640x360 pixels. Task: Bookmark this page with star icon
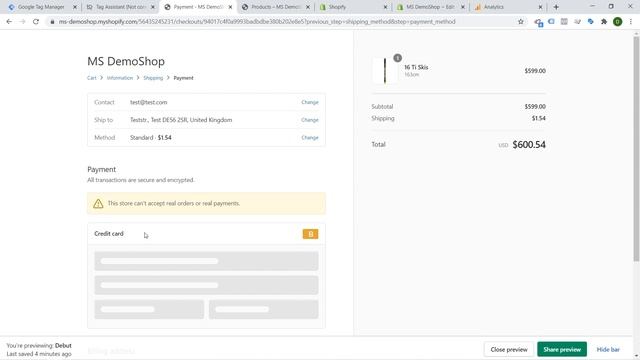tap(521, 22)
